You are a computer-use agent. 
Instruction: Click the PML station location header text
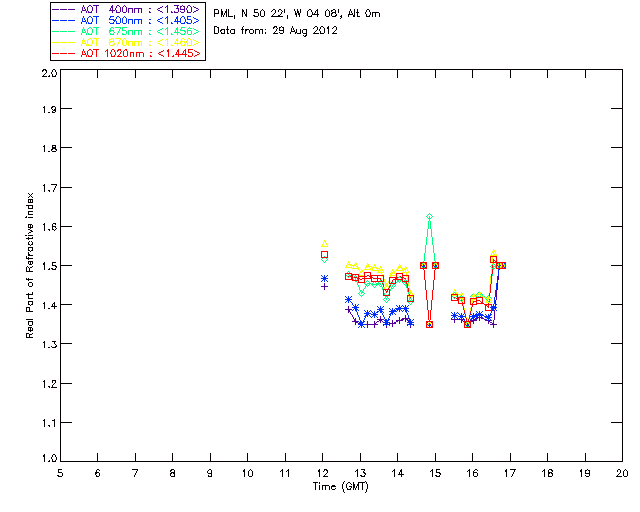tap(297, 14)
